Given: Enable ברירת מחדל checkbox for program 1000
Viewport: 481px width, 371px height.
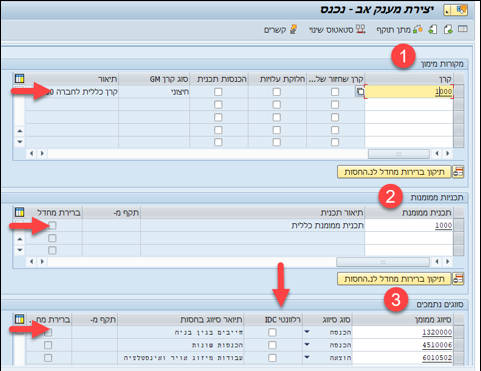Looking at the screenshot, I should 52,226.
